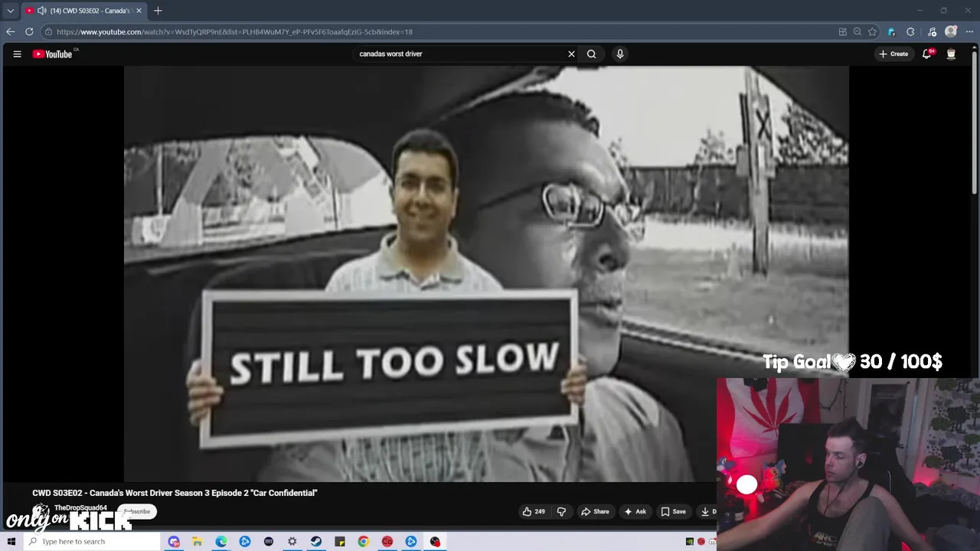The image size is (980, 551).
Task: Open Google Chrome from the taskbar
Action: click(363, 541)
